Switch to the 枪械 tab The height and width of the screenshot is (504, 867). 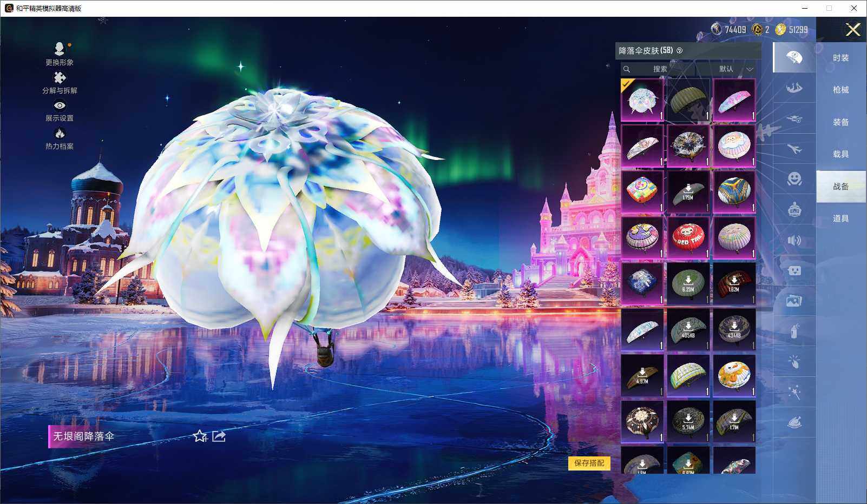click(841, 90)
